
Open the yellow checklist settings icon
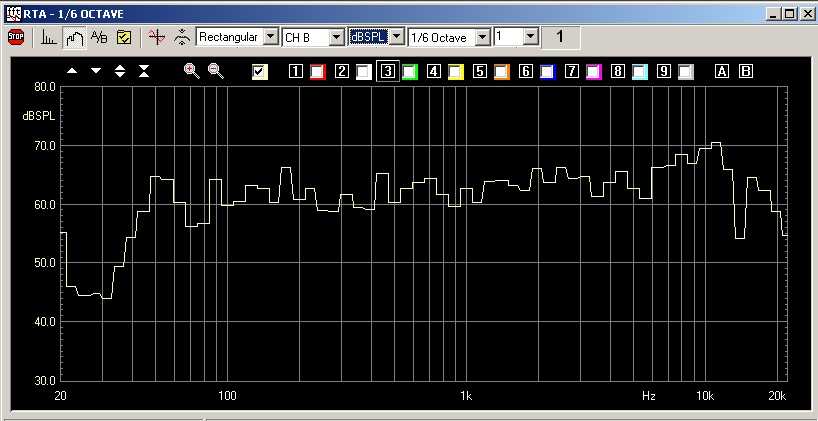point(124,37)
